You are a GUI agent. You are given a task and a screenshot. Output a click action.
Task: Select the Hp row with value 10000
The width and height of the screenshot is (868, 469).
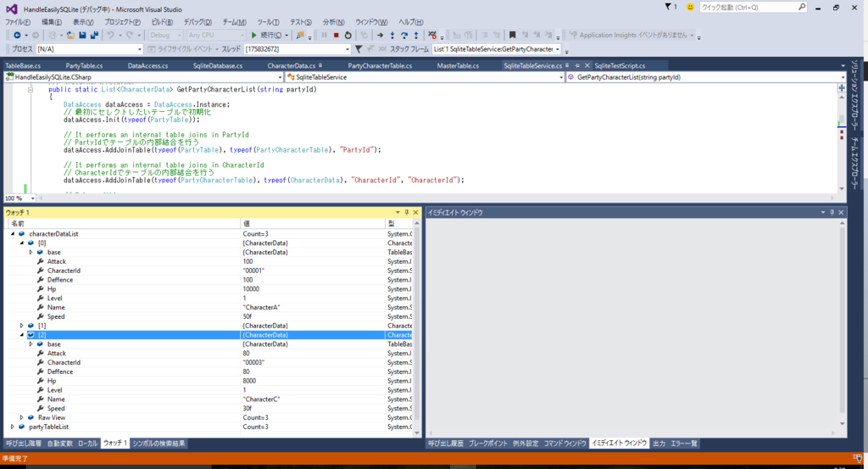pyautogui.click(x=209, y=288)
